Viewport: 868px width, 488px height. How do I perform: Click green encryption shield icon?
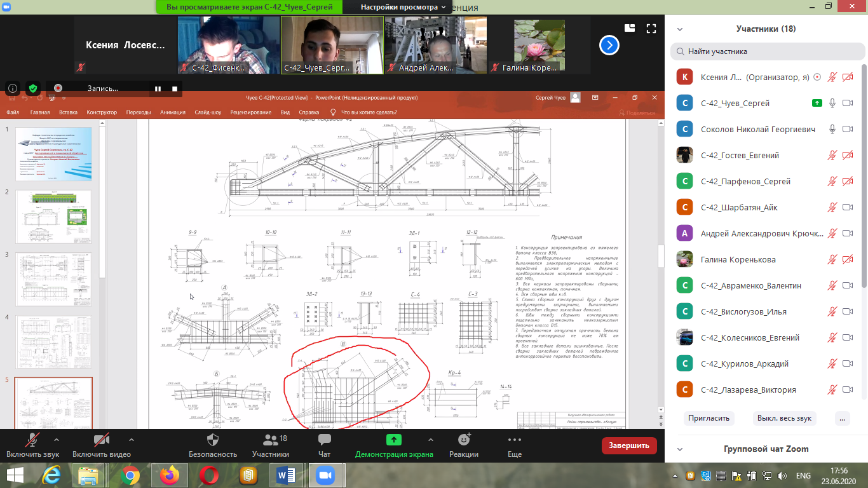pyautogui.click(x=32, y=88)
